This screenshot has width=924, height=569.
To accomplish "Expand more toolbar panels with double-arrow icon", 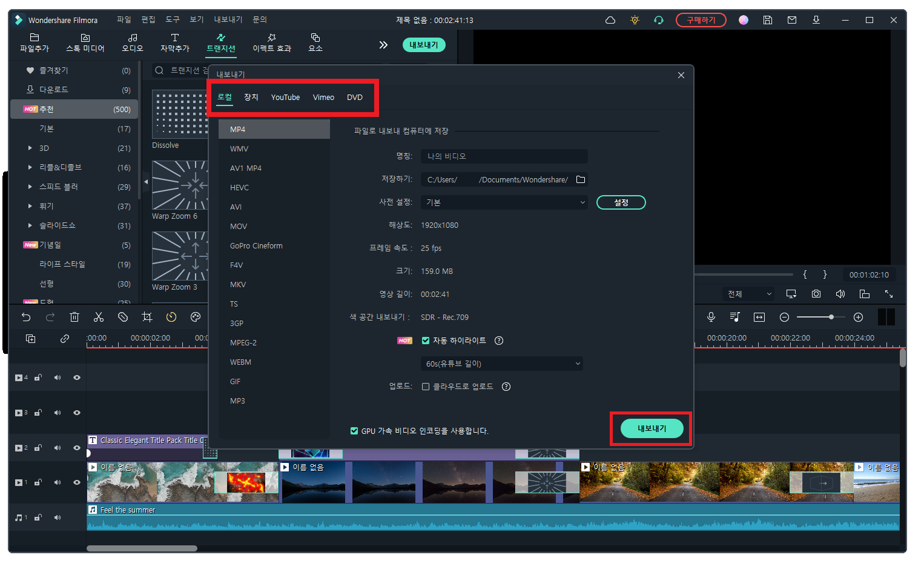I will (383, 45).
